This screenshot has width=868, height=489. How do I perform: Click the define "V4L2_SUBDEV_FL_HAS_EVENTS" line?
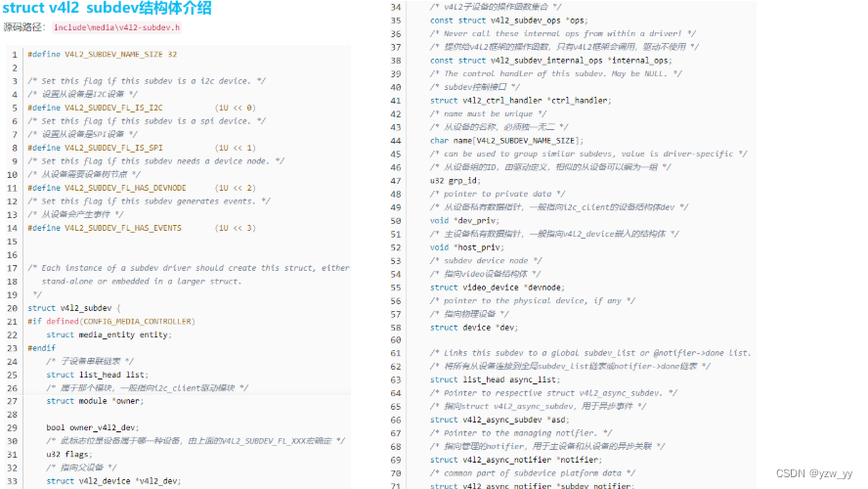[142, 228]
